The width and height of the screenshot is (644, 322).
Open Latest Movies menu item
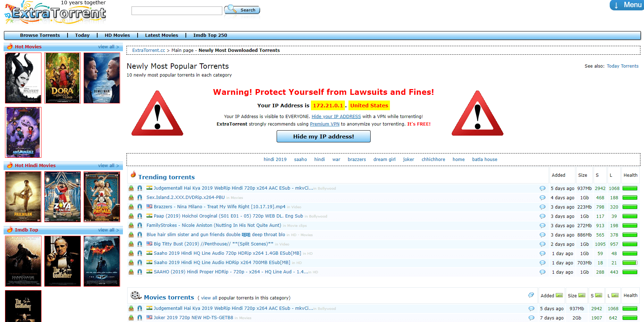[x=162, y=35]
